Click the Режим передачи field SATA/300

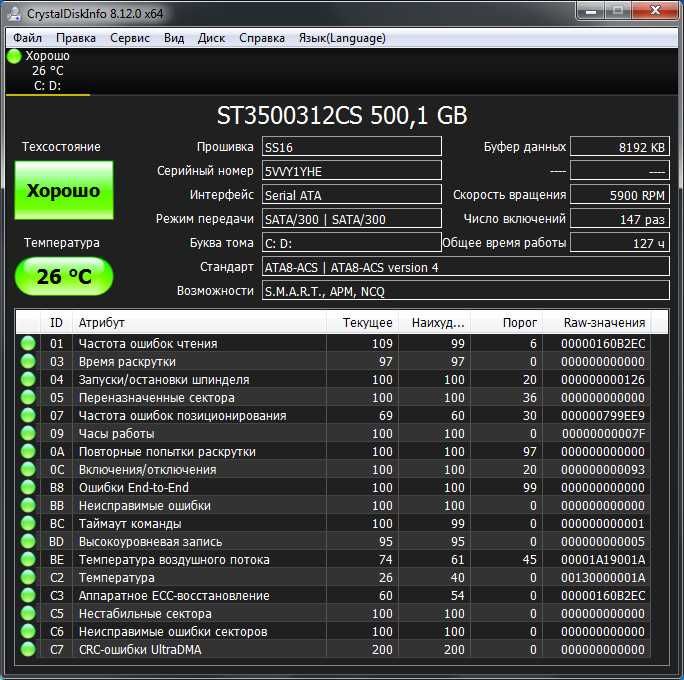point(352,219)
